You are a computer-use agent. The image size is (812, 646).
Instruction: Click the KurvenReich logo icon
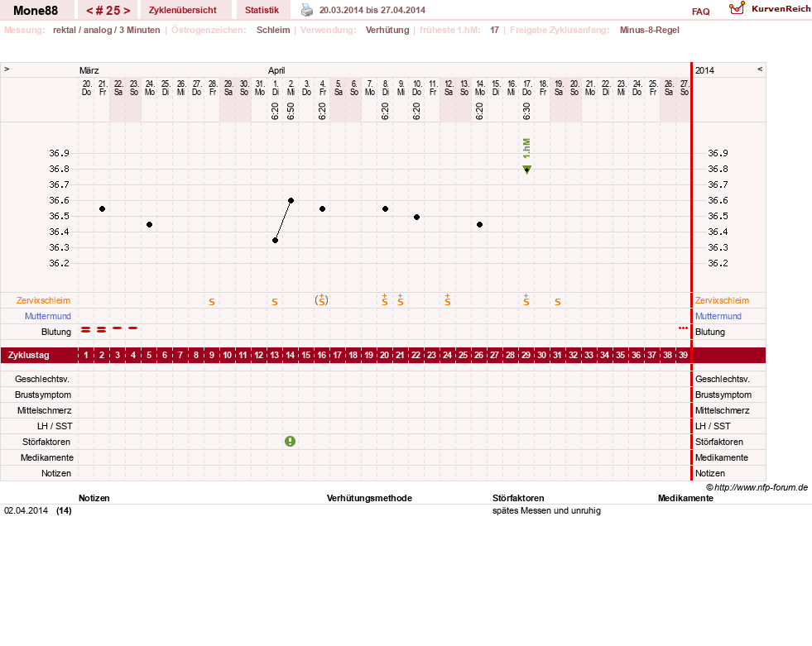tap(737, 8)
